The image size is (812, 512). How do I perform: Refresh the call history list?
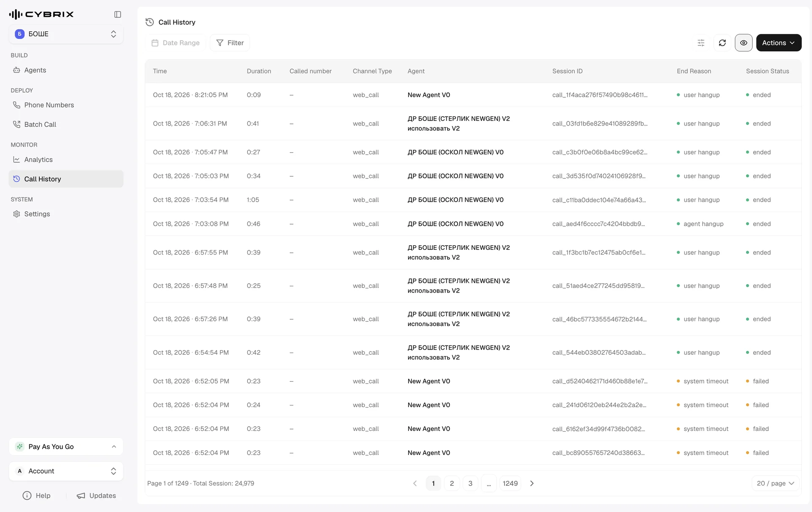tap(722, 43)
